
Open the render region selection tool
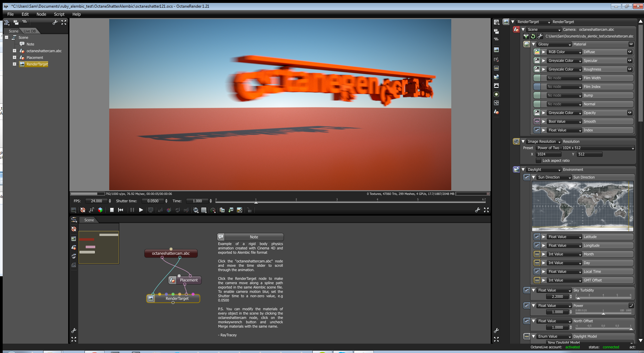coord(204,210)
